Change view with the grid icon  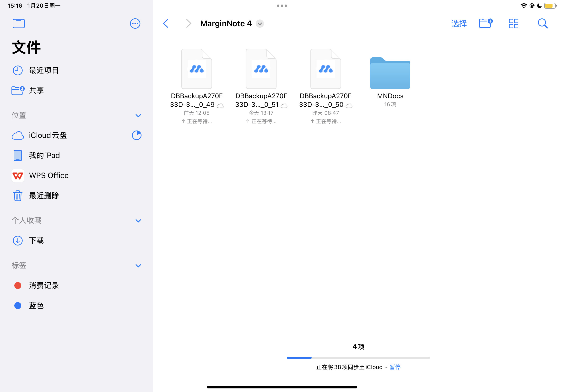pos(513,24)
